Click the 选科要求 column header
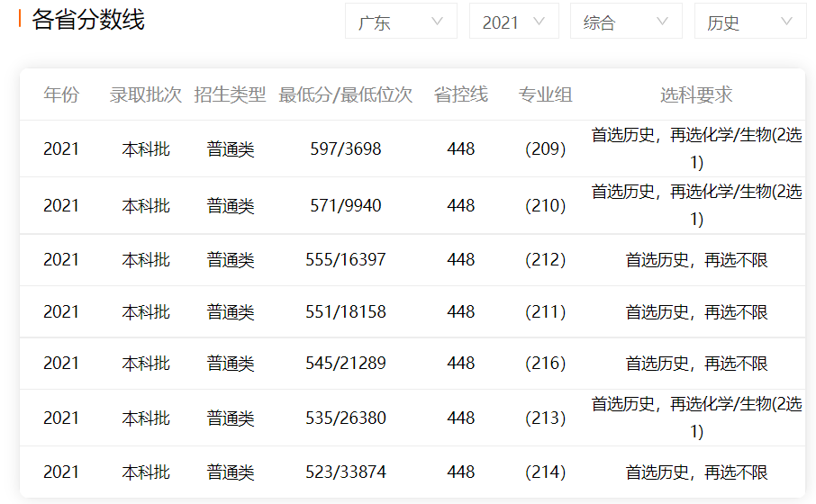816x504 pixels. [x=696, y=94]
